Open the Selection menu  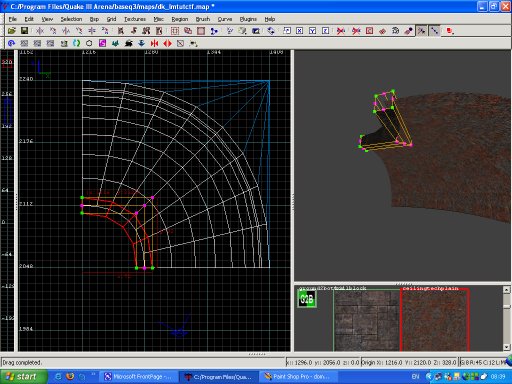(x=71, y=19)
